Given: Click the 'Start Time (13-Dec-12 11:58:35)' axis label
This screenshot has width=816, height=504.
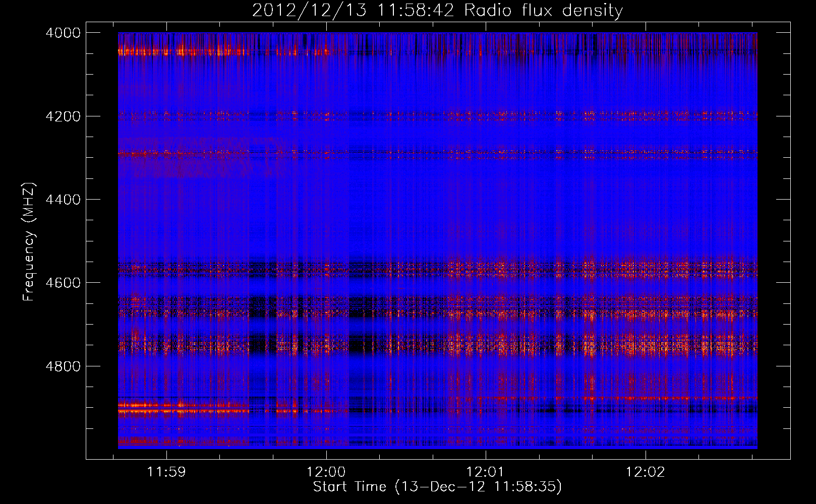Looking at the screenshot, I should click(x=437, y=487).
